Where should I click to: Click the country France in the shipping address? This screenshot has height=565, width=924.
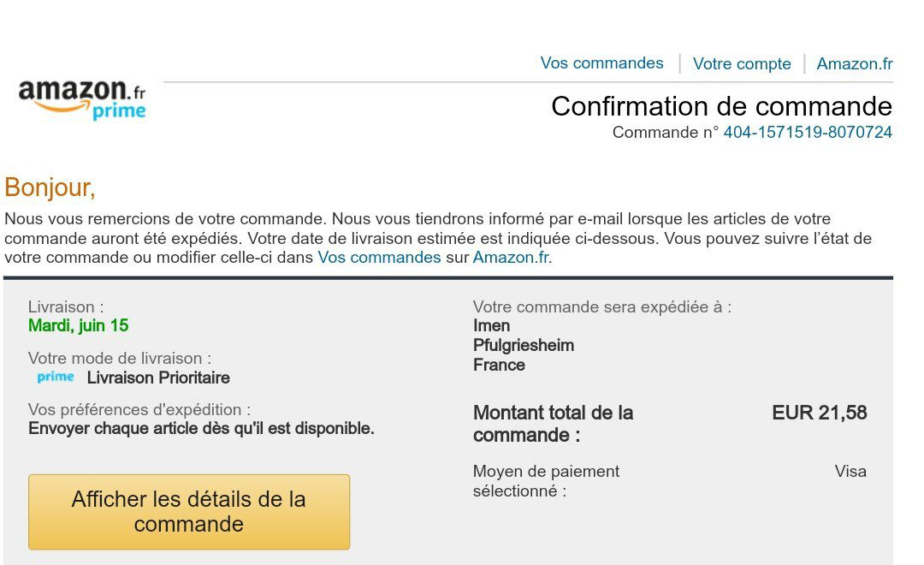[499, 366]
